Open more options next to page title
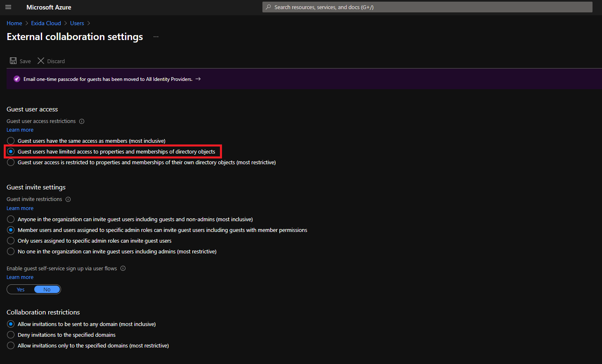The height and width of the screenshot is (364, 602). point(156,36)
